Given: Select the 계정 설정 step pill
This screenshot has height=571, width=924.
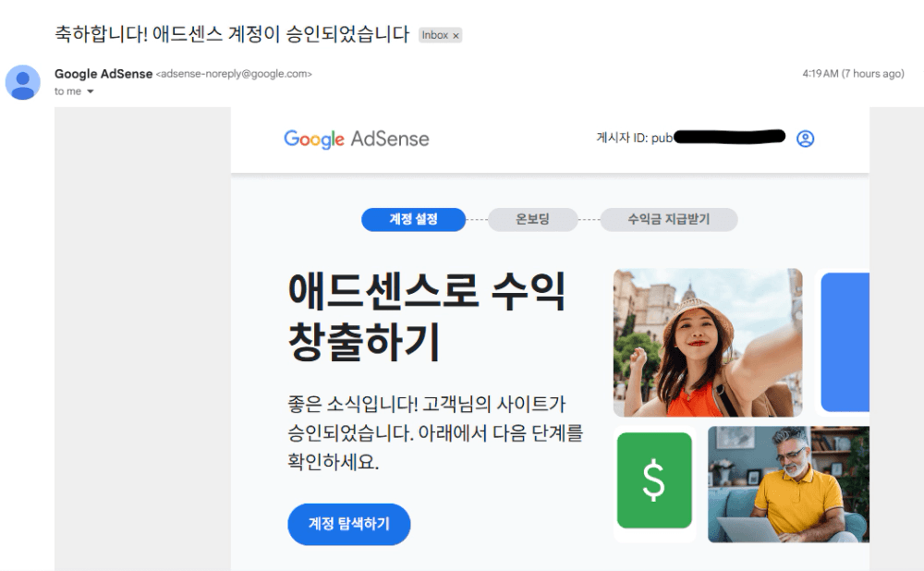Looking at the screenshot, I should point(413,219).
